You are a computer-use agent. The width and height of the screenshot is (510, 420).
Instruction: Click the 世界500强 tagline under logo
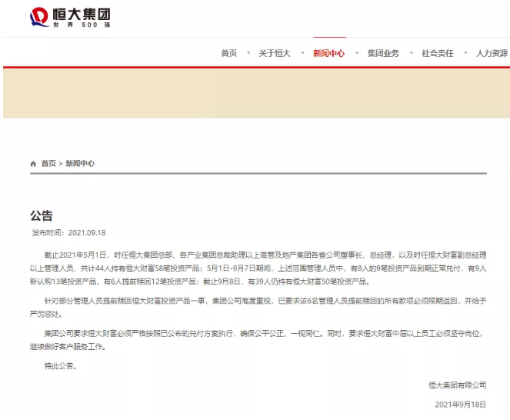82,25
